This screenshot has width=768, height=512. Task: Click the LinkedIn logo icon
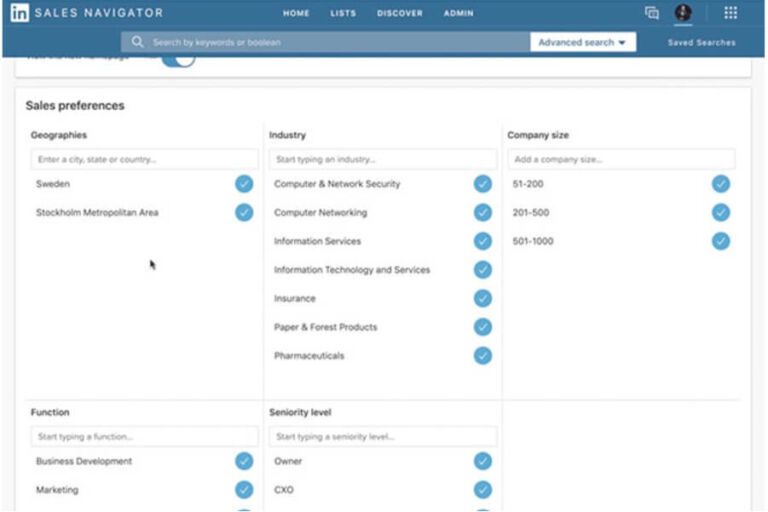pyautogui.click(x=20, y=13)
